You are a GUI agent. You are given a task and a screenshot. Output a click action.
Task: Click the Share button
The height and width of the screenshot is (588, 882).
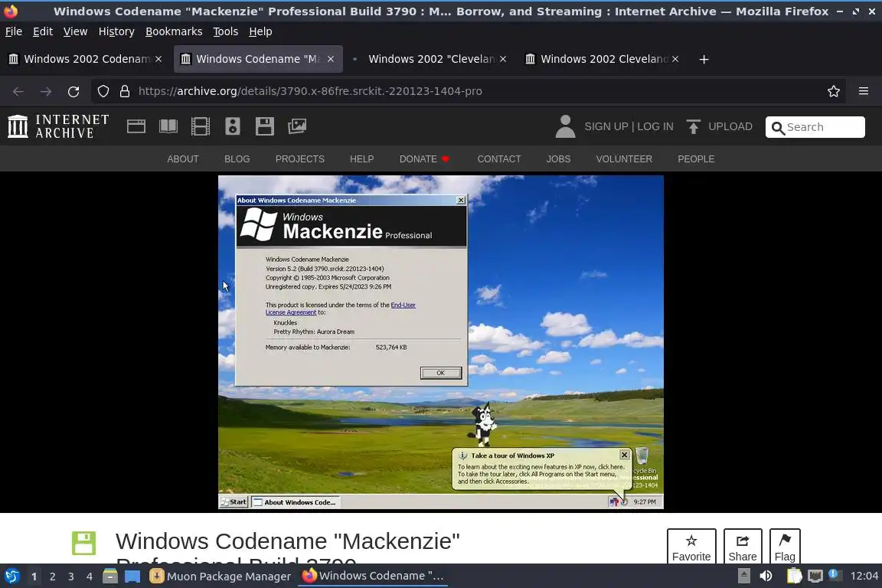(x=743, y=547)
